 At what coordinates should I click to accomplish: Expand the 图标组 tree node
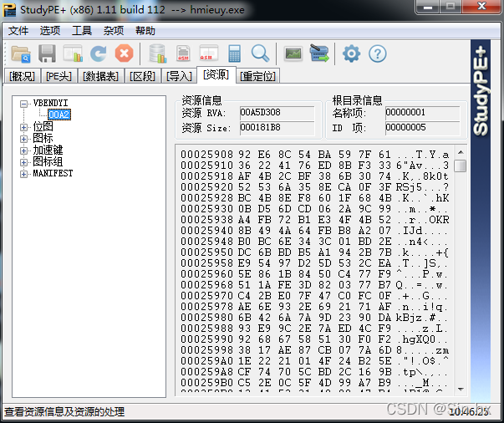click(x=23, y=162)
